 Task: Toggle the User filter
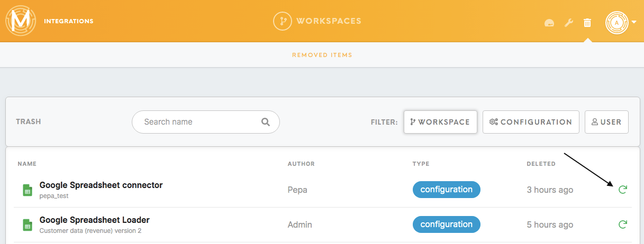coord(606,122)
